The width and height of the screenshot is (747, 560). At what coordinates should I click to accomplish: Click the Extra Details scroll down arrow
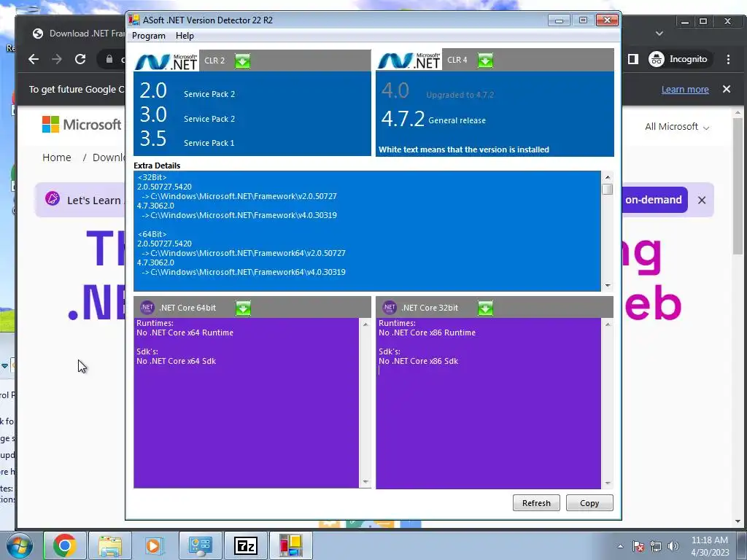(x=608, y=285)
